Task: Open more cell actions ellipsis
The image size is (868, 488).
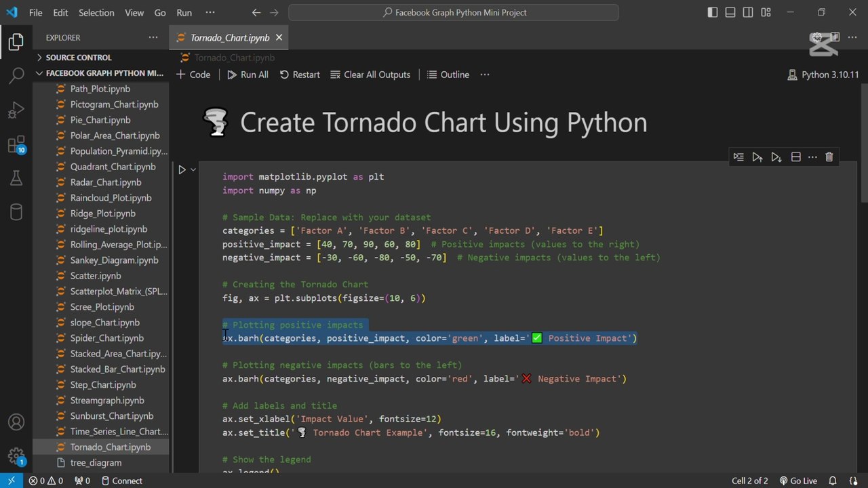Action: [x=812, y=157]
